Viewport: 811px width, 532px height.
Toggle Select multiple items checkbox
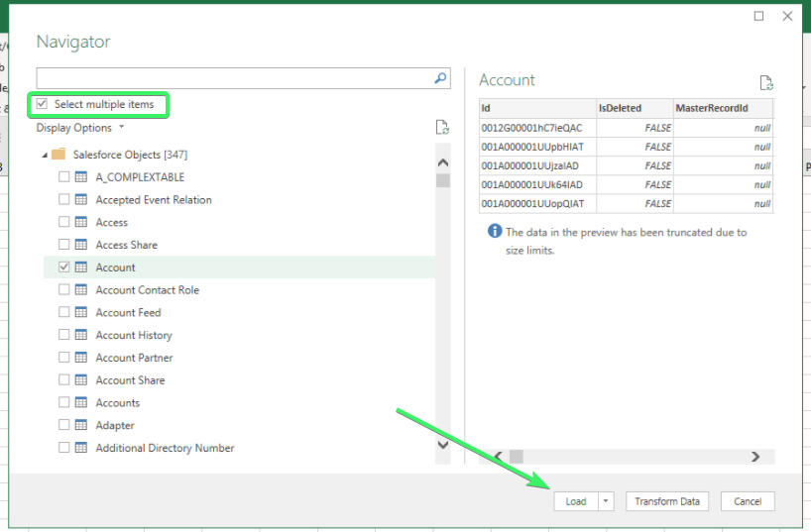pos(42,104)
